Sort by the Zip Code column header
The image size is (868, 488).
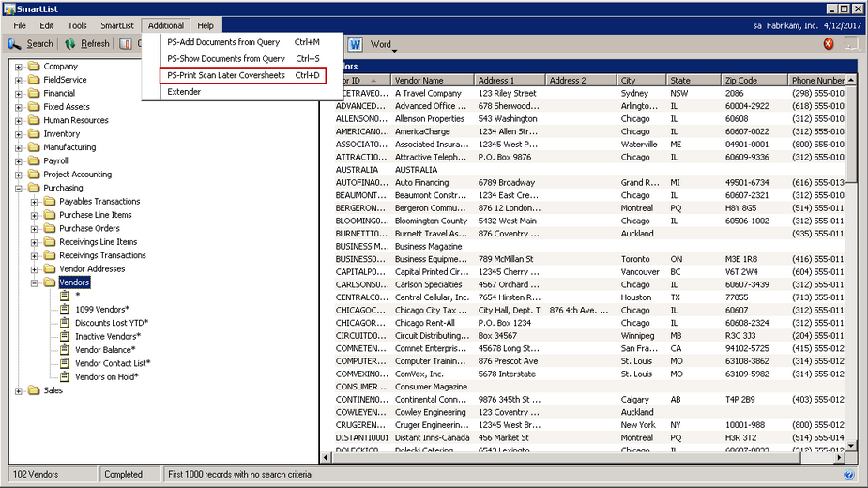click(754, 81)
